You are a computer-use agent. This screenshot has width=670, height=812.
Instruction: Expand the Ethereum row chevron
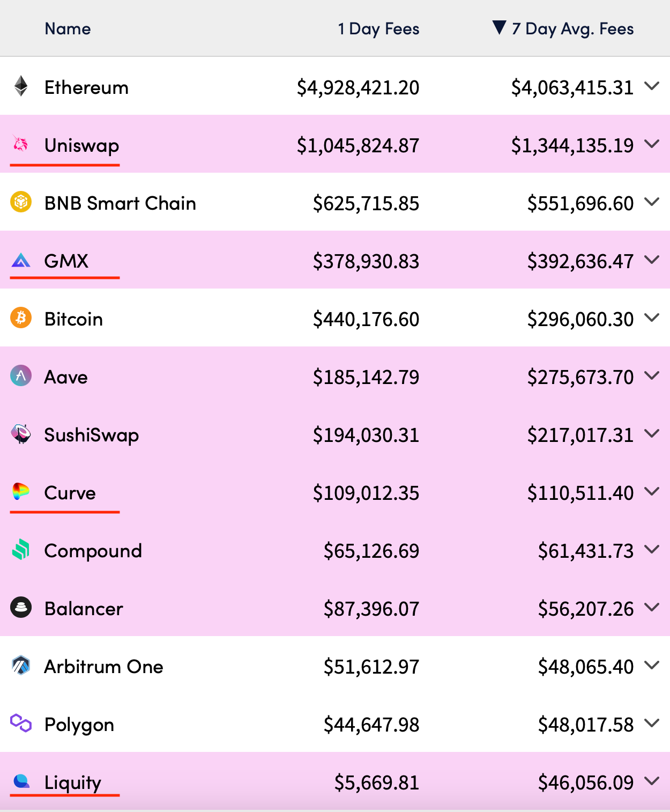click(x=652, y=86)
